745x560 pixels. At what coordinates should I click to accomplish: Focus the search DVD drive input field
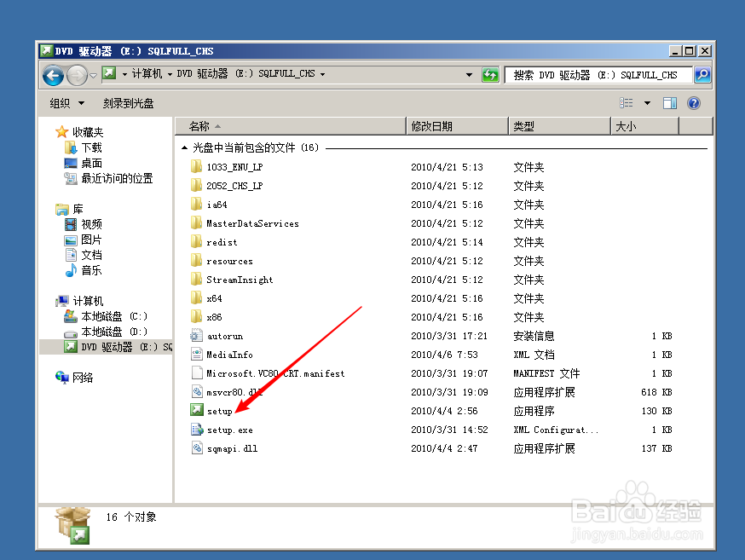coord(598,74)
